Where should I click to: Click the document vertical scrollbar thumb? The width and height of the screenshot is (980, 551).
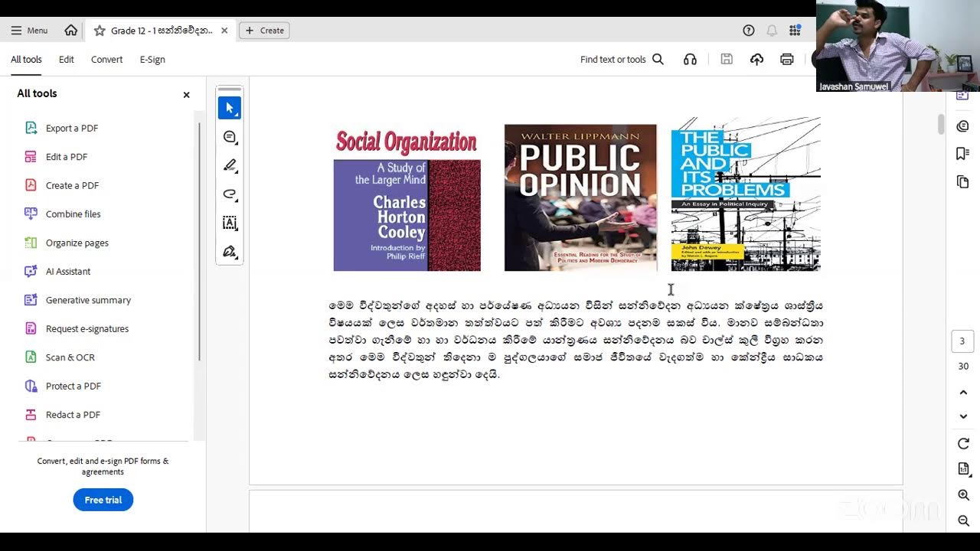(942, 124)
